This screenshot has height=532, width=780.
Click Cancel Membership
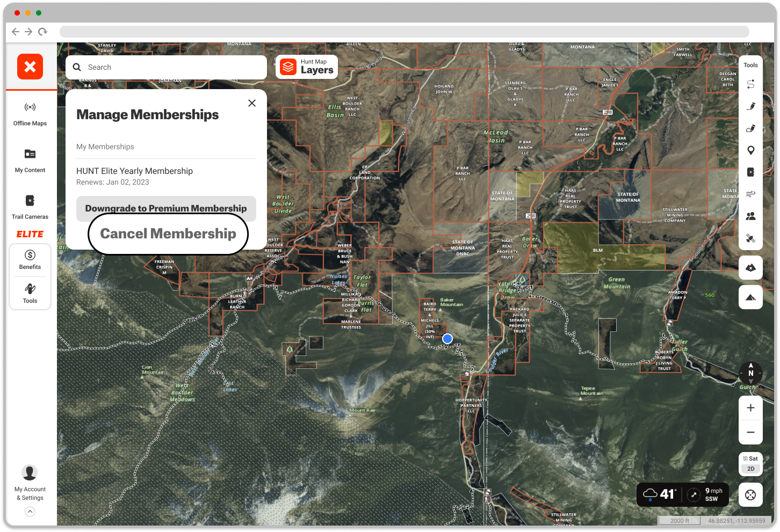[168, 234]
